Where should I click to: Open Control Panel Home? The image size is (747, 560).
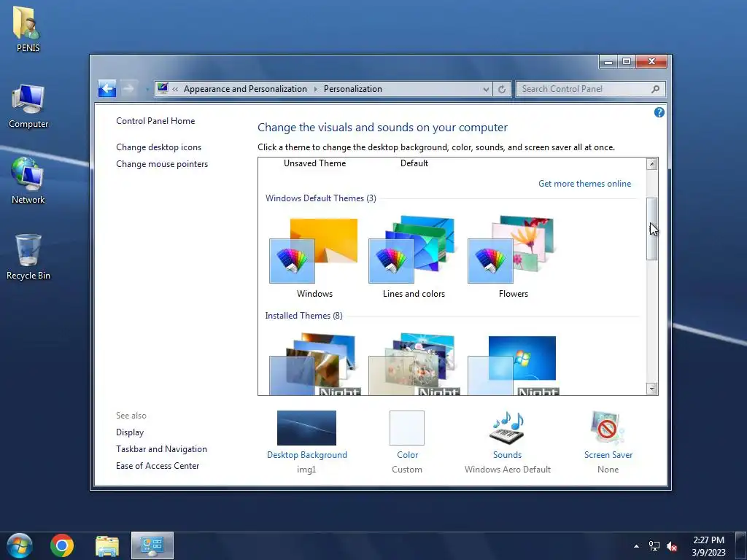tap(155, 121)
